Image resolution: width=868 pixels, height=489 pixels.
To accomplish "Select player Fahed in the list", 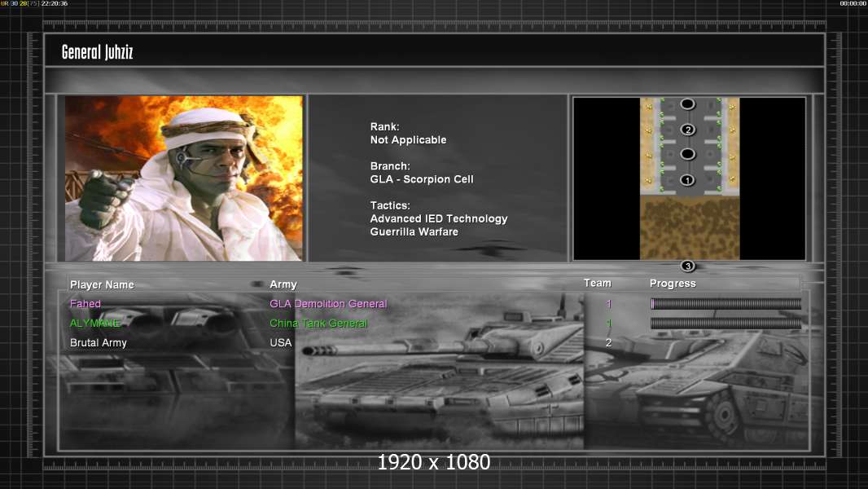I will click(85, 304).
